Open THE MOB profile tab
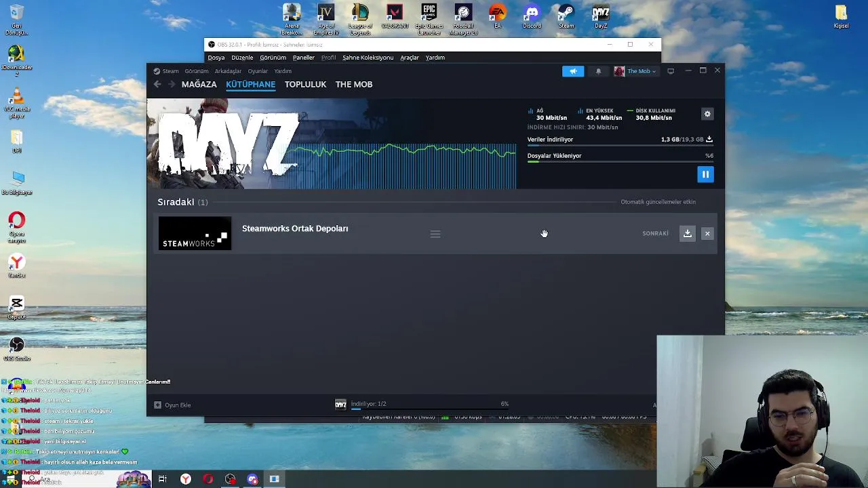The width and height of the screenshot is (868, 488). [354, 84]
